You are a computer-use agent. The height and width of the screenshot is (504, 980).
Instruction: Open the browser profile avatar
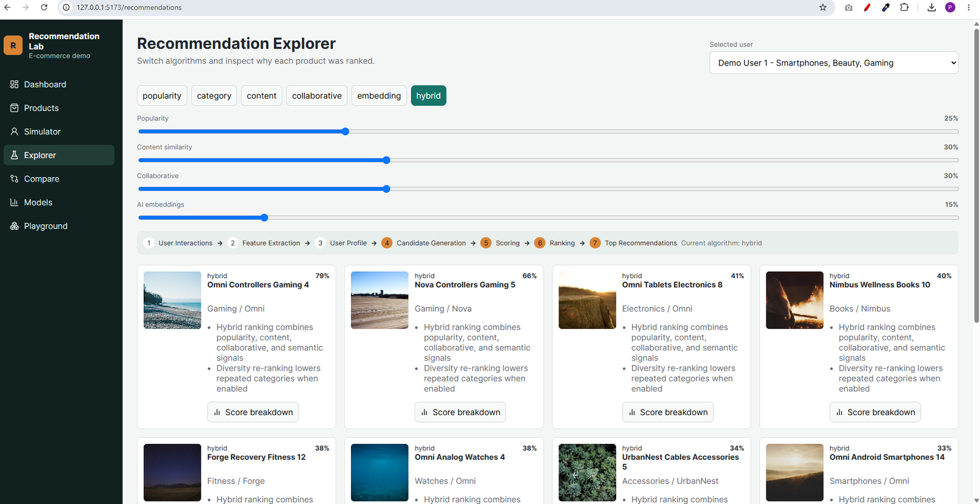(x=950, y=7)
